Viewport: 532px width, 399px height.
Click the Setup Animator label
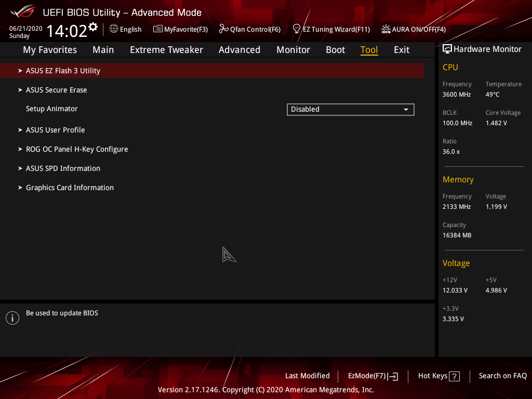pos(51,109)
